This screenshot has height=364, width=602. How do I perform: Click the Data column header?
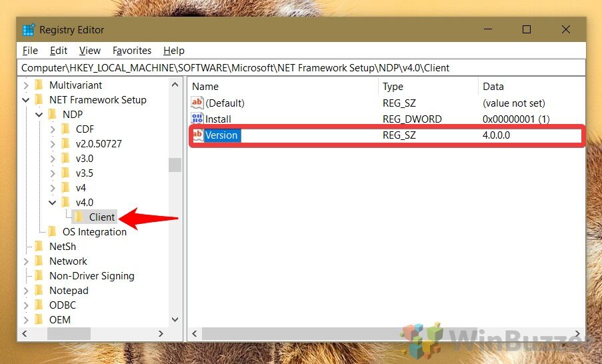(x=493, y=87)
